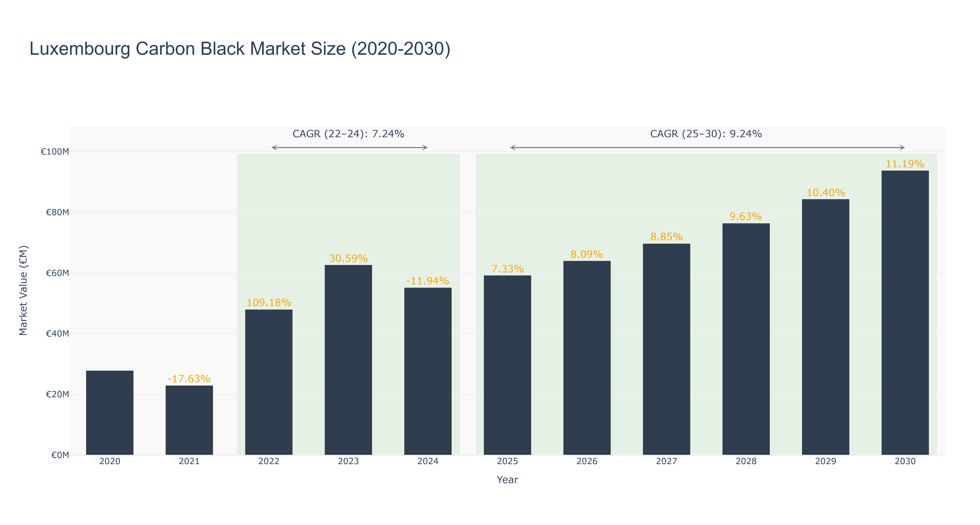The image size is (980, 525).
Task: Click the 2021 market value bar
Action: coord(189,420)
